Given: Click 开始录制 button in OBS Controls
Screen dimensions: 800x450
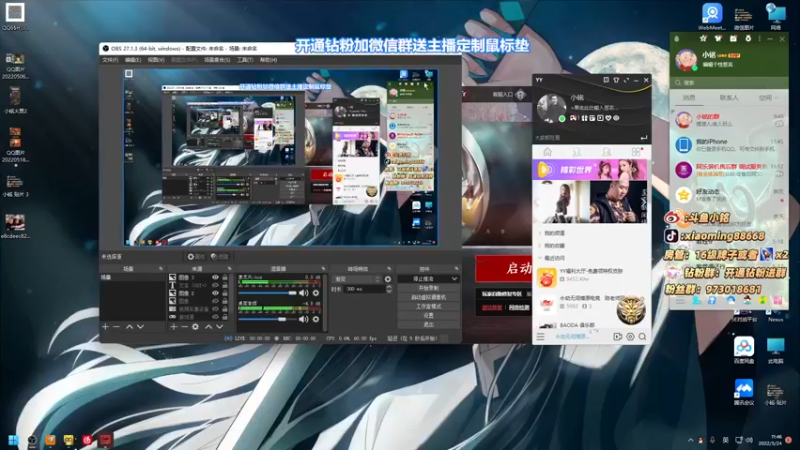Looking at the screenshot, I should [x=428, y=288].
